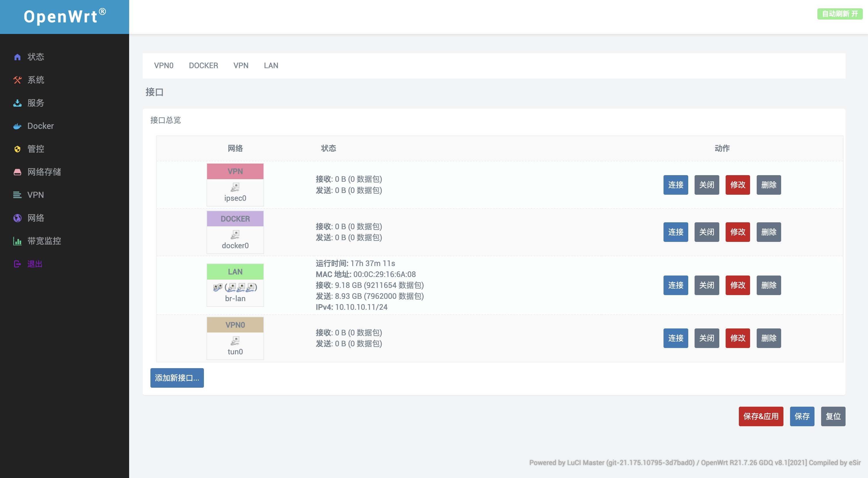Image resolution: width=868 pixels, height=478 pixels.
Task: Switch to the LAN tab
Action: click(x=271, y=65)
